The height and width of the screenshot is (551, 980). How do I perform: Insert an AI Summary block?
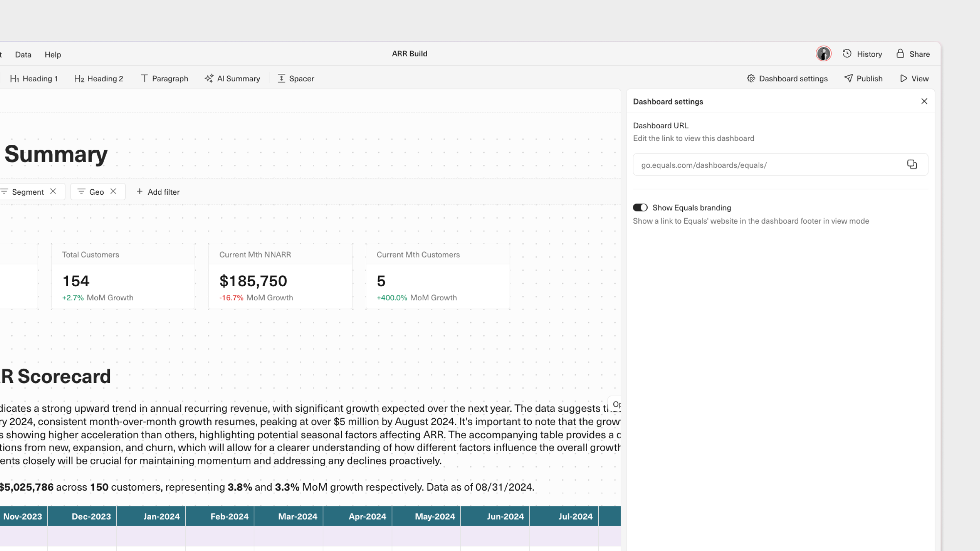[x=232, y=78]
